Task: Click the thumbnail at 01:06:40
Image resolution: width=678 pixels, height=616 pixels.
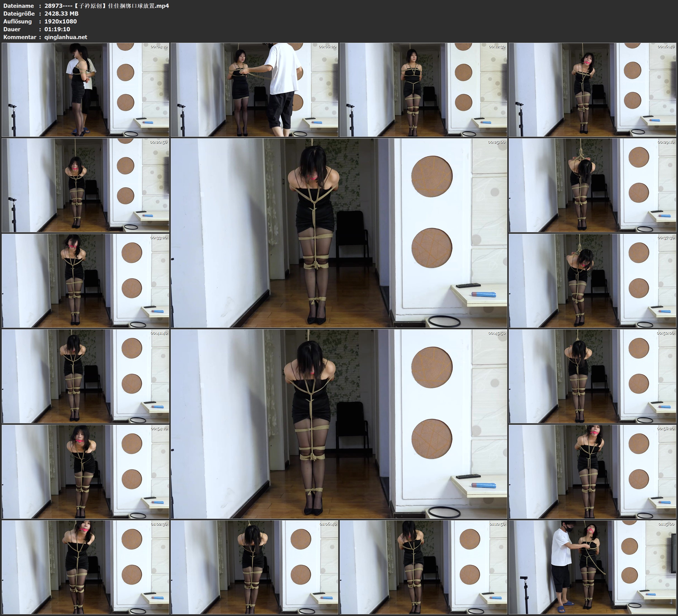Action: click(x=254, y=567)
